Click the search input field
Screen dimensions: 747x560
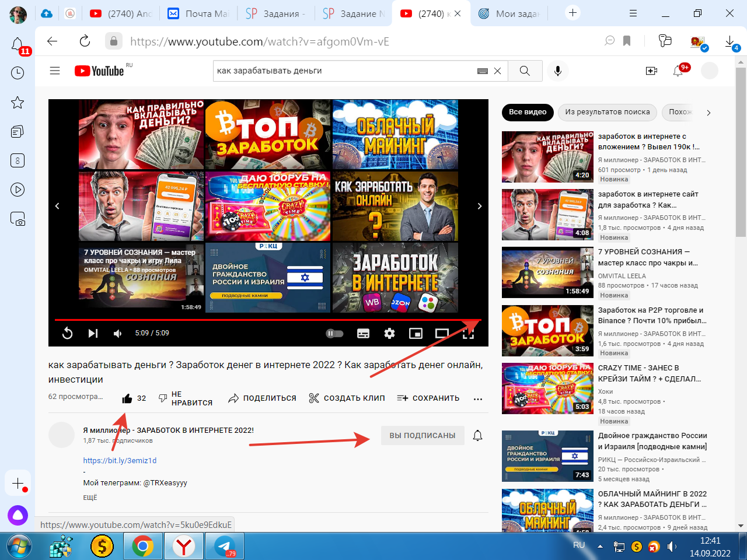[x=345, y=71]
